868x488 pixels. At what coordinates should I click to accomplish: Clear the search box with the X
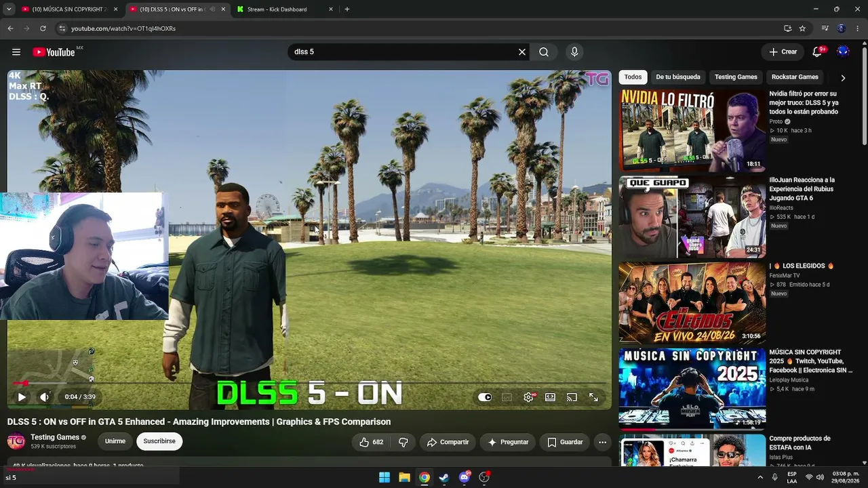[x=522, y=52]
